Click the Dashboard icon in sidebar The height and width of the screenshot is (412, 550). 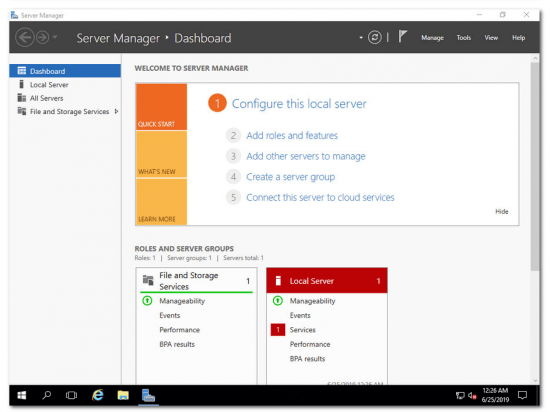[x=22, y=71]
